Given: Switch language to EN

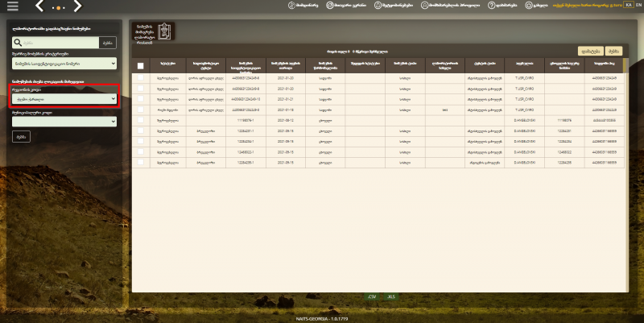Looking at the screenshot, I should coord(638,5).
